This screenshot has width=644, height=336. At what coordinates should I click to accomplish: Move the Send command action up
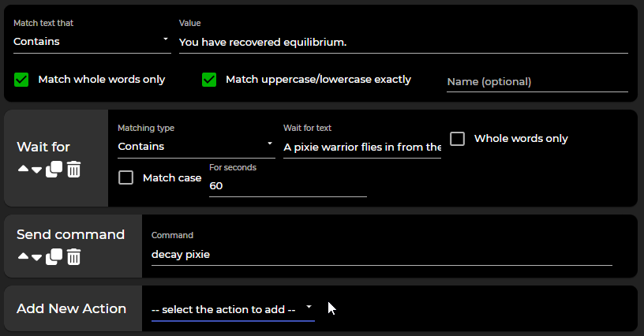pos(22,257)
